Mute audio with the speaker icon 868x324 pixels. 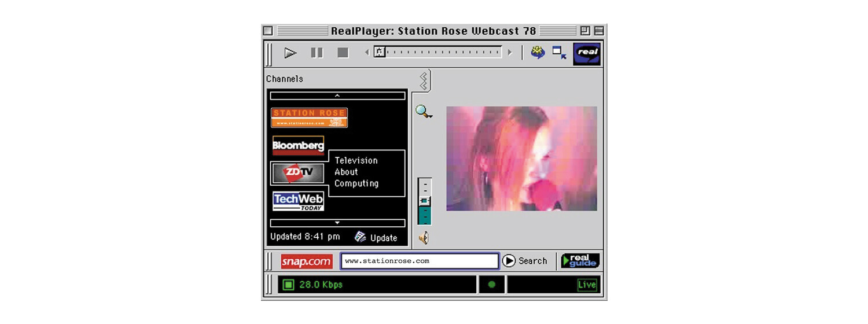(424, 237)
